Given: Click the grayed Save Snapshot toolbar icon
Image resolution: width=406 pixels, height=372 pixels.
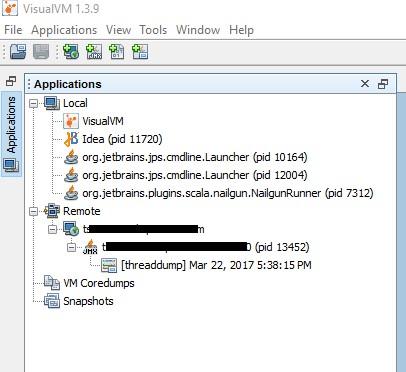Looking at the screenshot, I should click(41, 52).
